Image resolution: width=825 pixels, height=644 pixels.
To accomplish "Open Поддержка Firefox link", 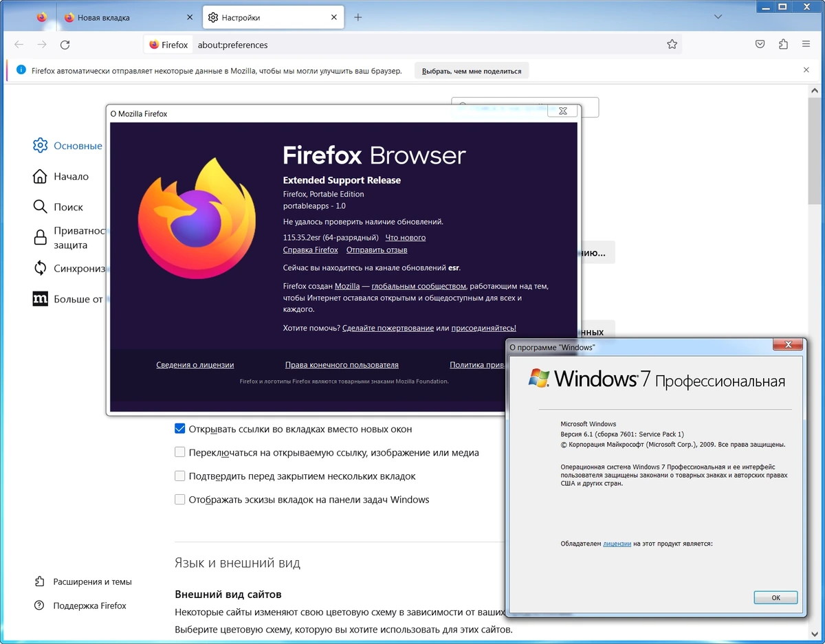I will pyautogui.click(x=80, y=606).
